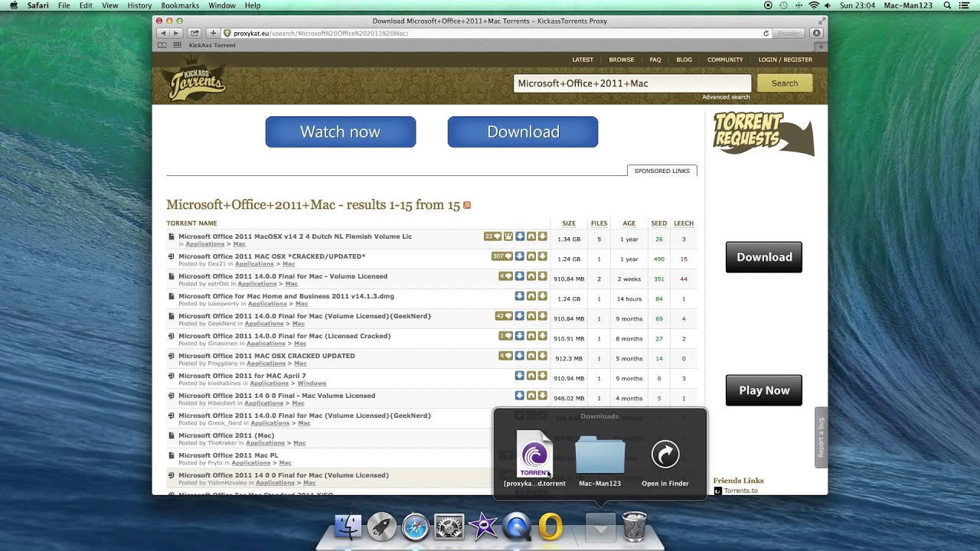
Task: Open the COMMUNITY page link
Action: pyautogui.click(x=725, y=60)
